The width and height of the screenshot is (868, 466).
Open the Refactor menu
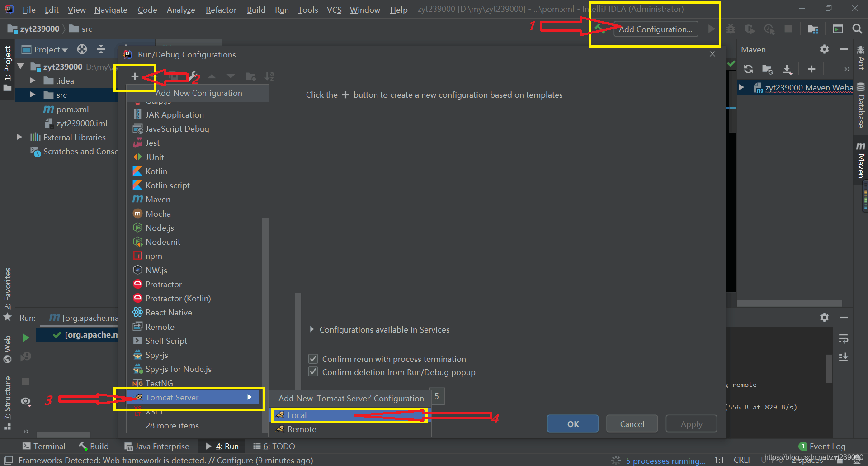point(221,10)
